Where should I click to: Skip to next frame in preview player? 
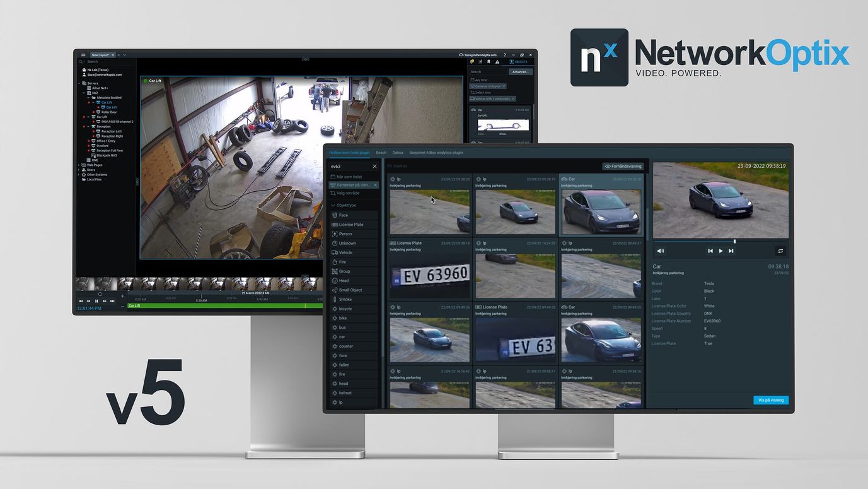click(731, 250)
